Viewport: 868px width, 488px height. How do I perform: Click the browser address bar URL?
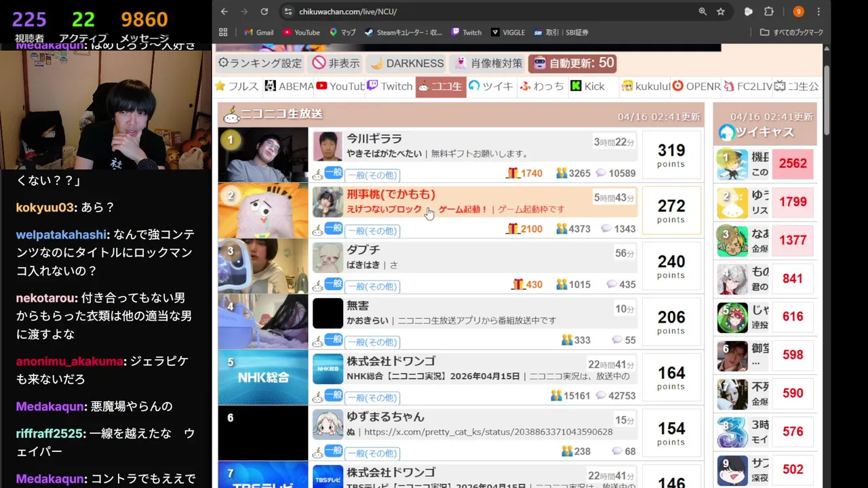[x=348, y=12]
